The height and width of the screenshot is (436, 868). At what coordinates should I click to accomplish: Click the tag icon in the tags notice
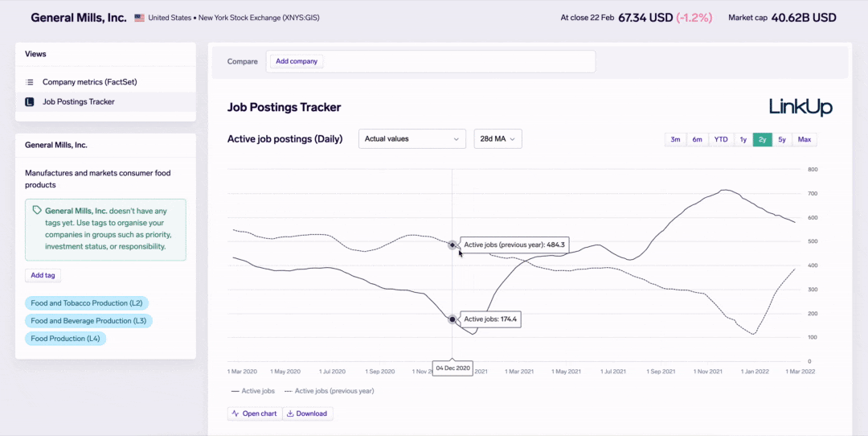tap(37, 211)
